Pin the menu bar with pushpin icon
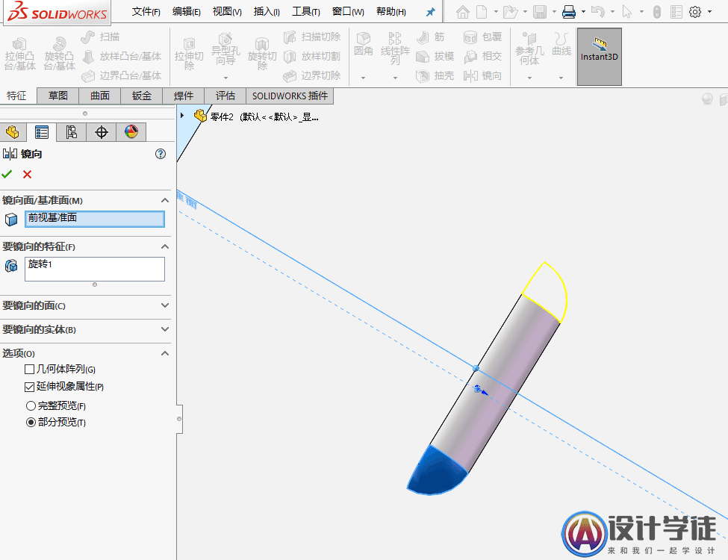728x560 pixels. coord(430,12)
